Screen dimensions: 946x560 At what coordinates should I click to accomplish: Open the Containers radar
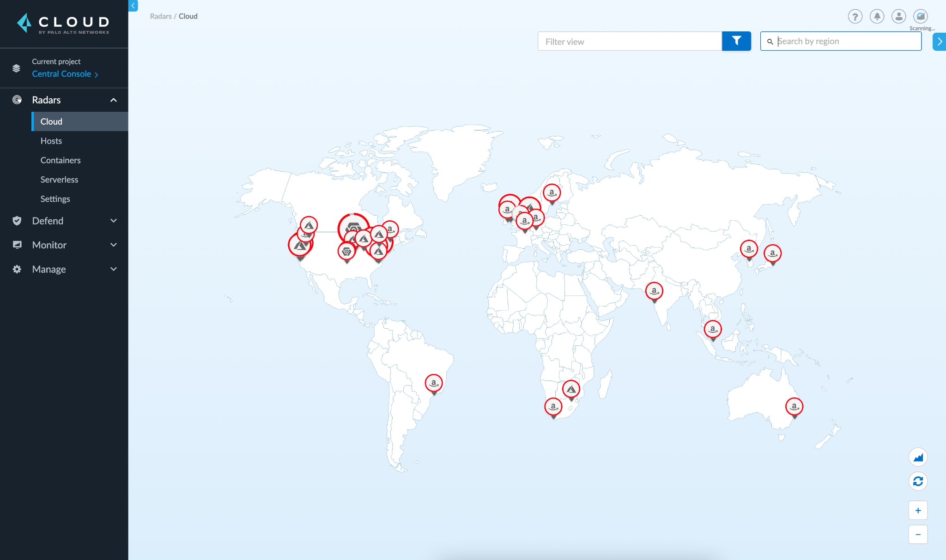pos(60,160)
